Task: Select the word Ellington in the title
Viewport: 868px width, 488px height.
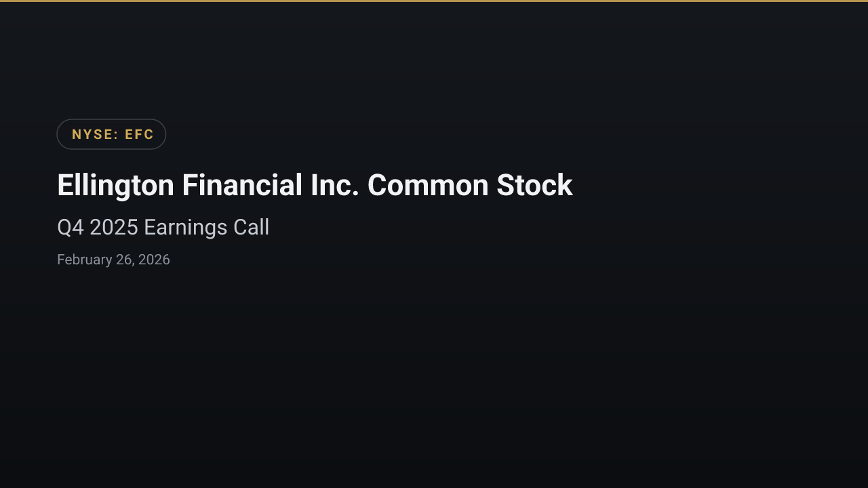Action: point(115,186)
